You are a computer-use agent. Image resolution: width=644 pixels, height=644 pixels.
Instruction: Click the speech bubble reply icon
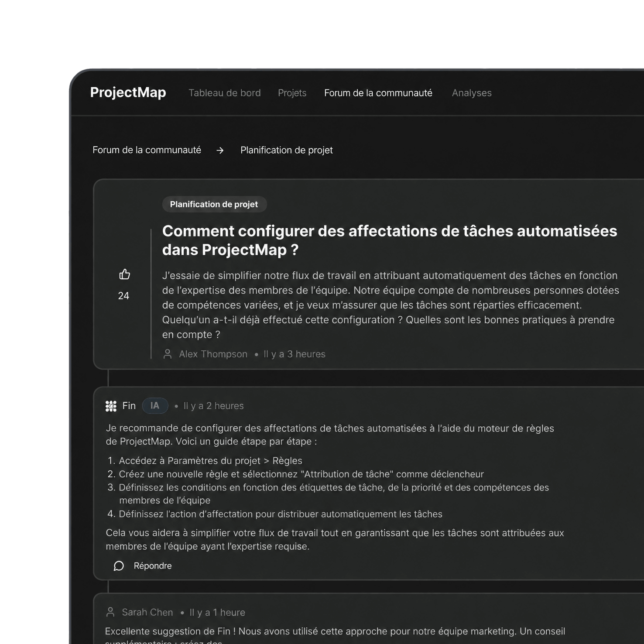(119, 566)
